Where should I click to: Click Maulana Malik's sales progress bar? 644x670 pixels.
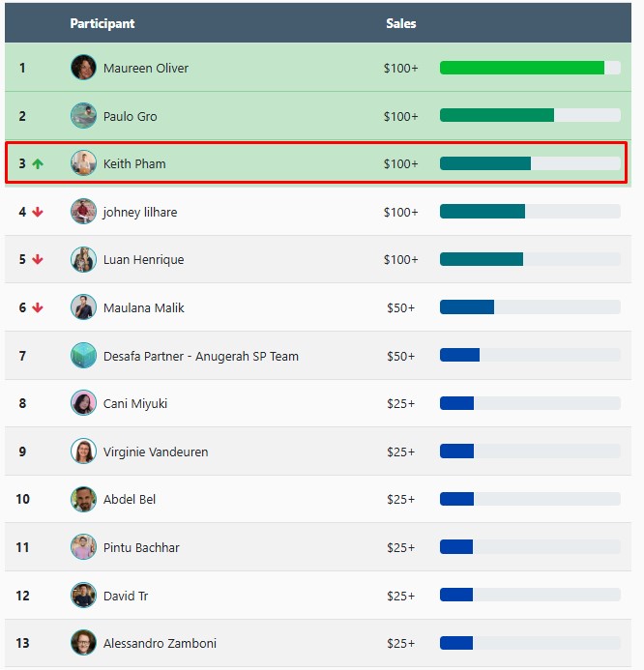(x=530, y=307)
